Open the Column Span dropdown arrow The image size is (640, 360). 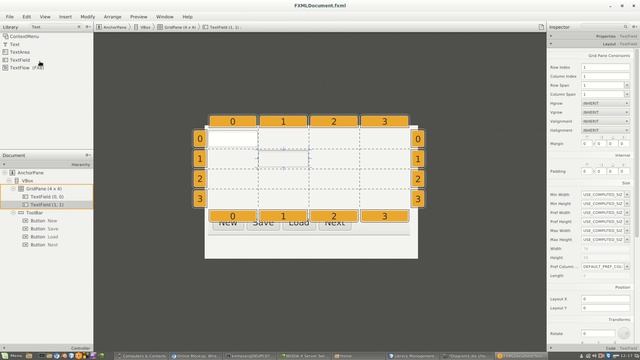tap(627, 94)
